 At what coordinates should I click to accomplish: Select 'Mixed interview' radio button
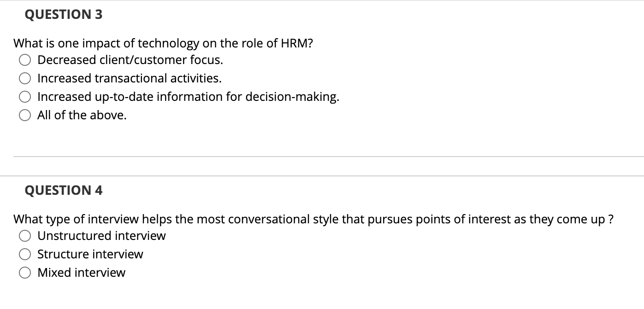coord(24,273)
